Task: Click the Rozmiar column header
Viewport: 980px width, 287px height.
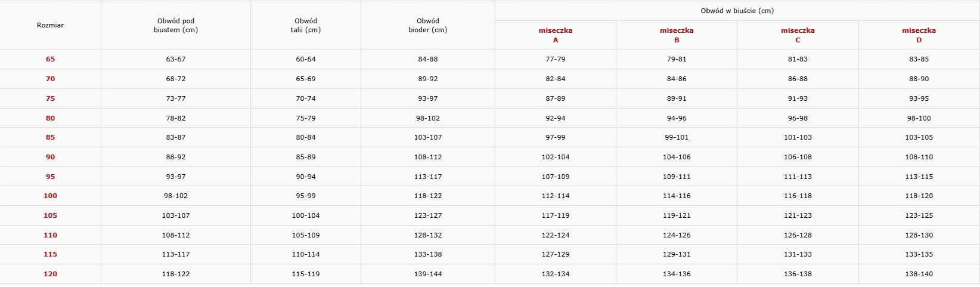Action: click(x=50, y=25)
